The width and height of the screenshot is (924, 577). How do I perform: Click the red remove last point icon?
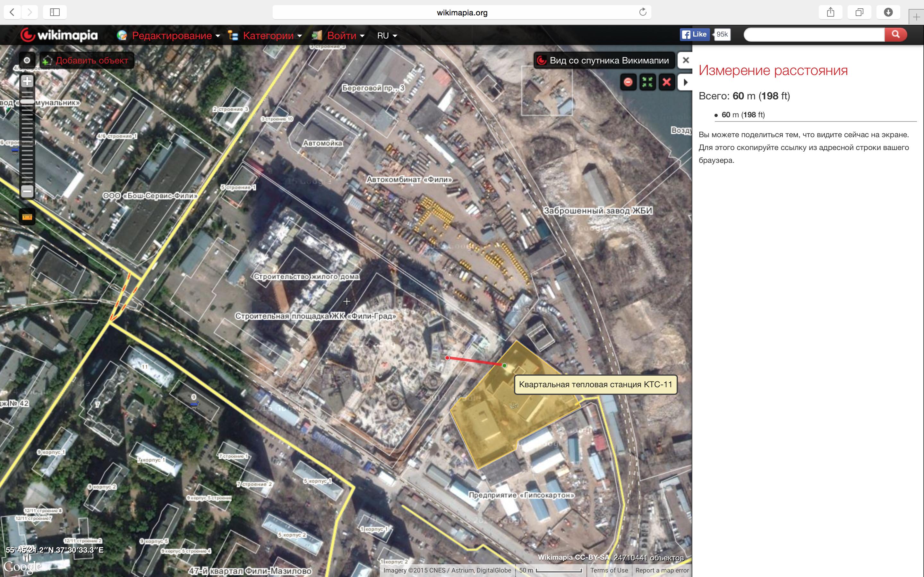tap(628, 82)
